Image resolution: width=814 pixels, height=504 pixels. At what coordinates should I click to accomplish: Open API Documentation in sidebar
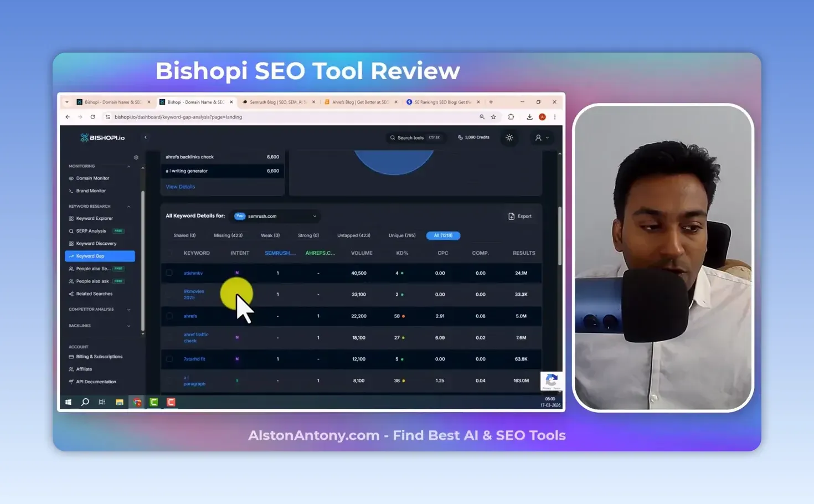pyautogui.click(x=96, y=382)
